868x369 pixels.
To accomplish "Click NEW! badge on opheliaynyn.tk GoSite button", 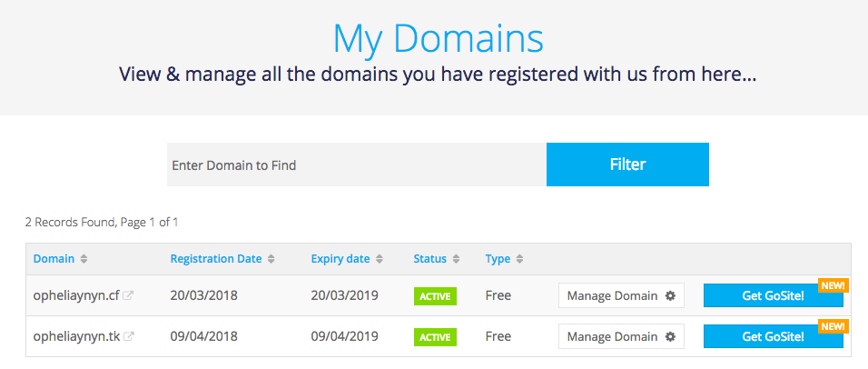I will click(833, 326).
